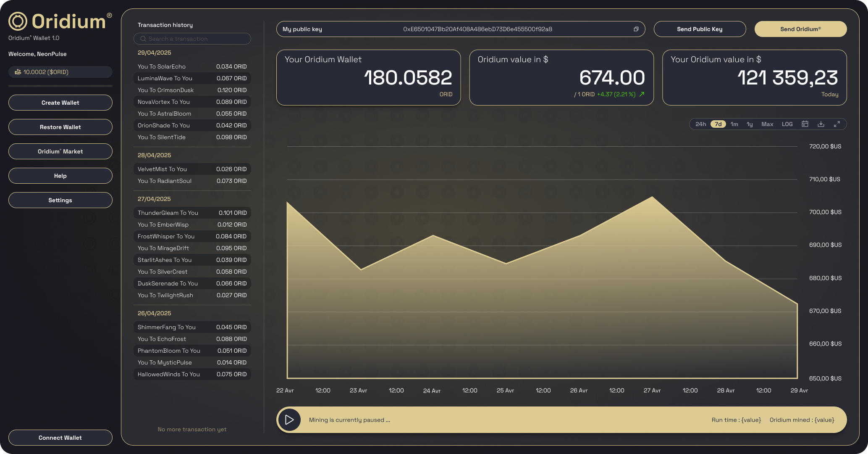868x454 pixels.
Task: Select the 1m chart period
Action: tap(734, 124)
